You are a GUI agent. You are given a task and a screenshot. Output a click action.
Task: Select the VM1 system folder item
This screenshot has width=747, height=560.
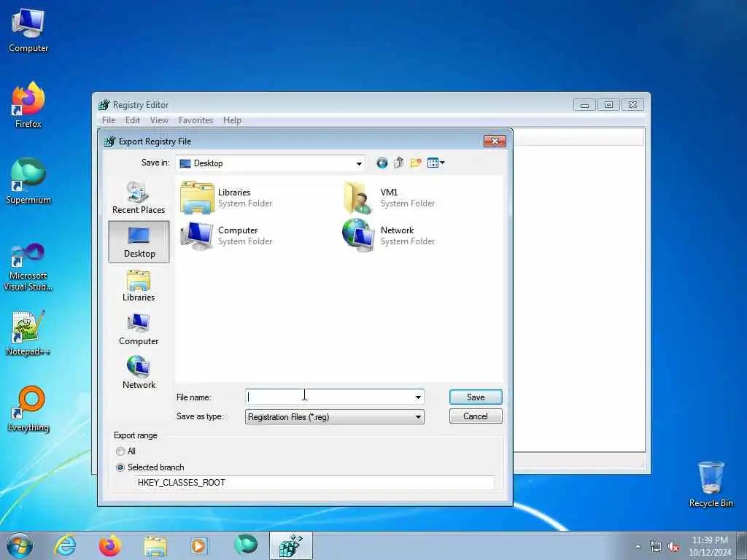point(390,198)
